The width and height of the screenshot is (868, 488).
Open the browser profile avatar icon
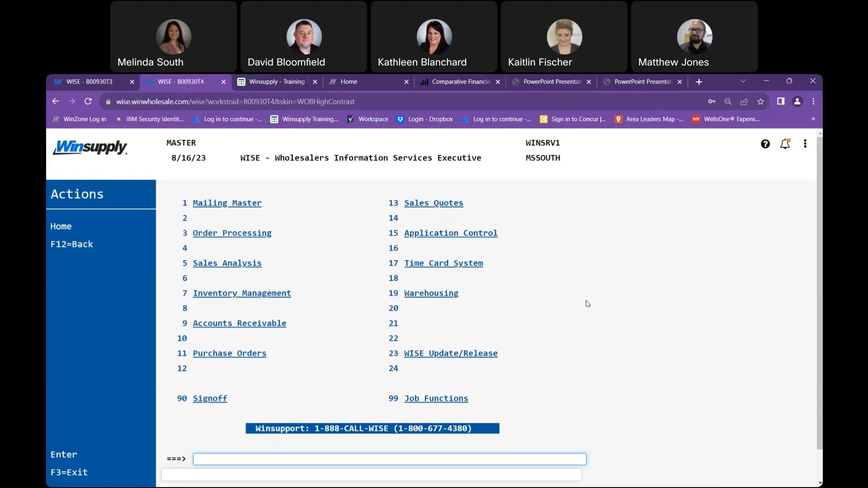coord(797,101)
